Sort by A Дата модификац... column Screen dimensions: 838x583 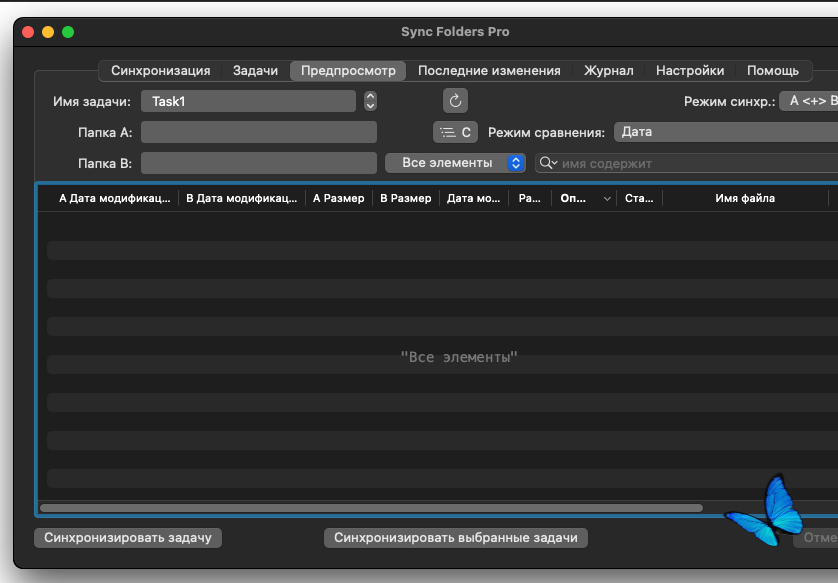[x=114, y=198]
